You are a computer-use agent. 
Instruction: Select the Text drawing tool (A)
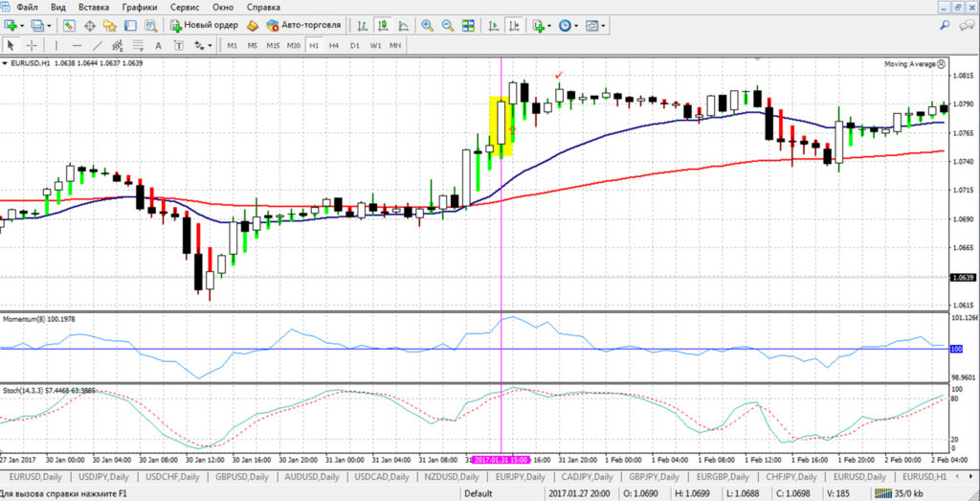[x=158, y=46]
